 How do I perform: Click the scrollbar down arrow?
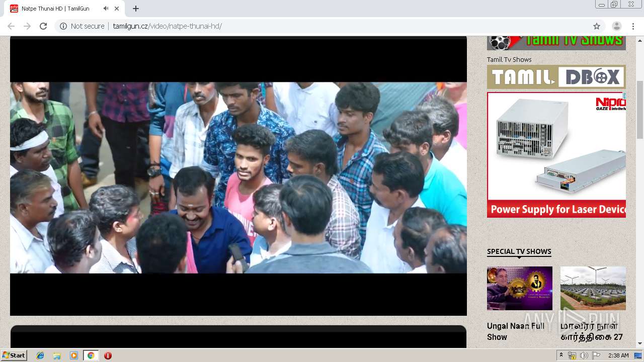[640, 343]
